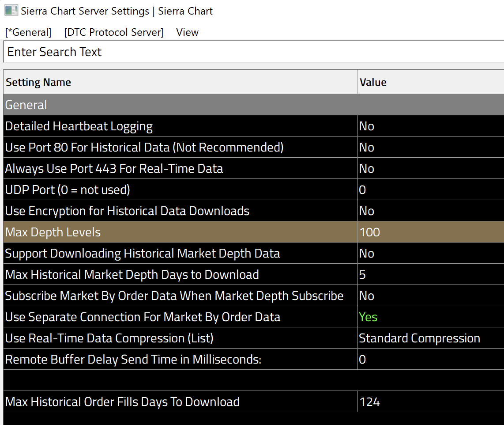Select the Max Depth Levels value 100

click(370, 232)
